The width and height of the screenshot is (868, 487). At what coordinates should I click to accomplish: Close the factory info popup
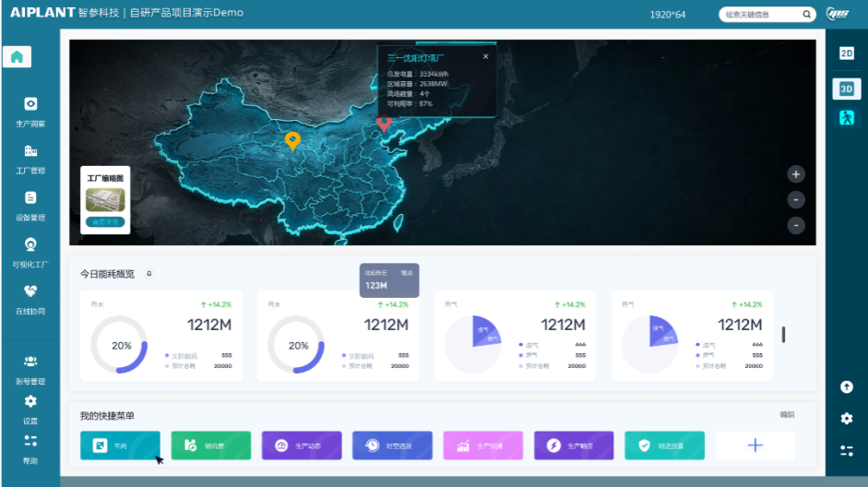485,56
